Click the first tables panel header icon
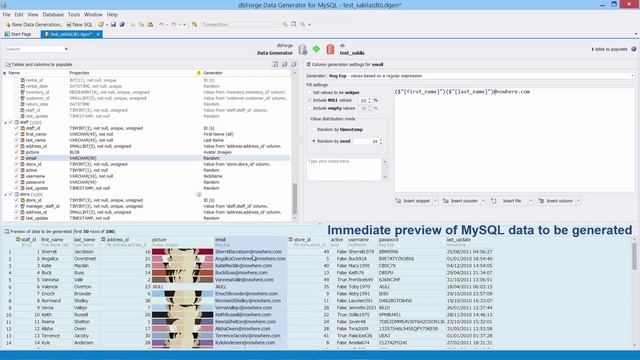This screenshot has height=360, width=640. coord(275,64)
